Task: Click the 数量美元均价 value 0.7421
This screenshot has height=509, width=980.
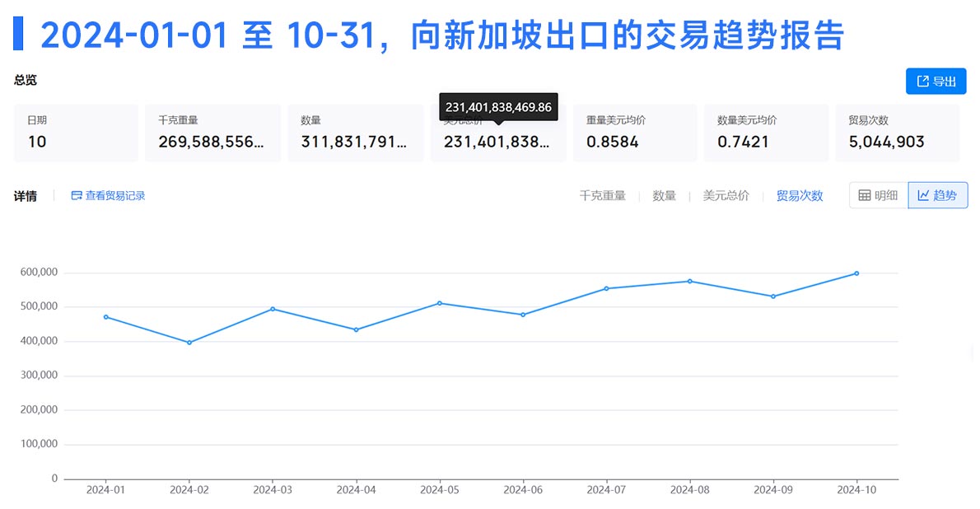Action: point(743,142)
